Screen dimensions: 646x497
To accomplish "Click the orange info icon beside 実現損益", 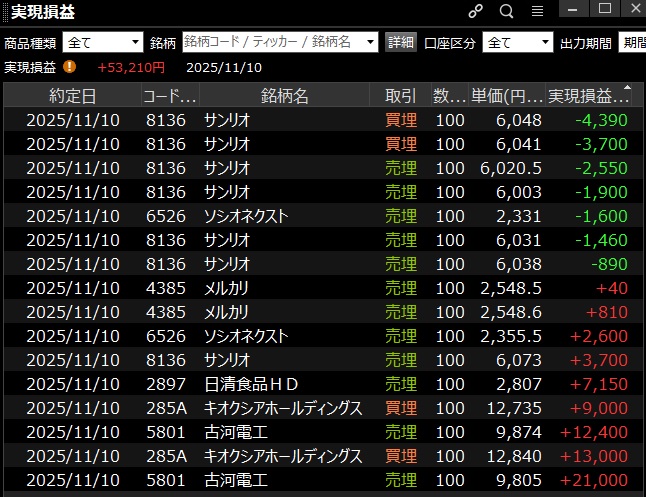I will (x=69, y=67).
